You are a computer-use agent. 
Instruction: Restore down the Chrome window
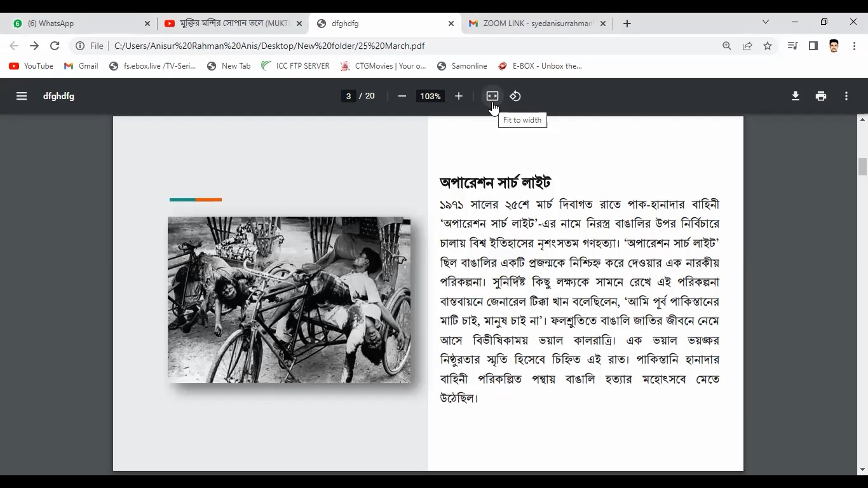[x=824, y=22]
